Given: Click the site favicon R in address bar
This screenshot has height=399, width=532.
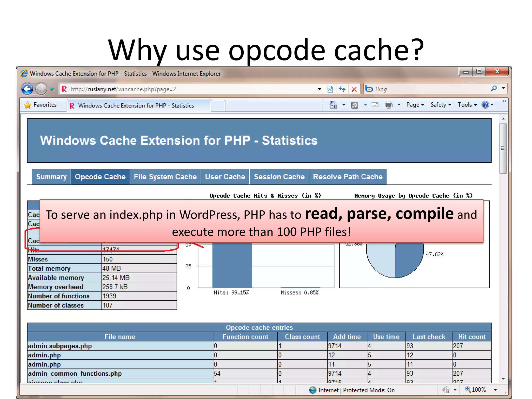Looking at the screenshot, I should (64, 89).
